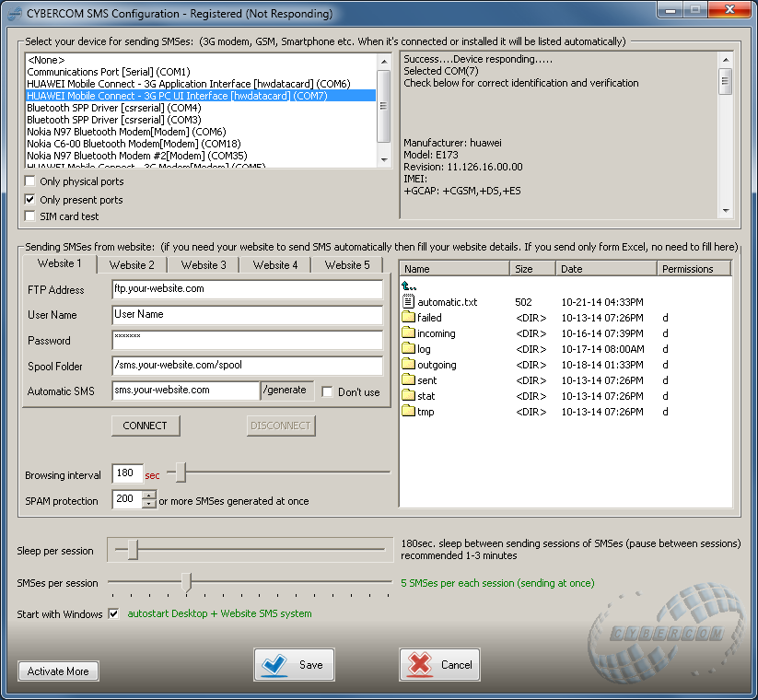Click SPAM protection number field

(128, 499)
